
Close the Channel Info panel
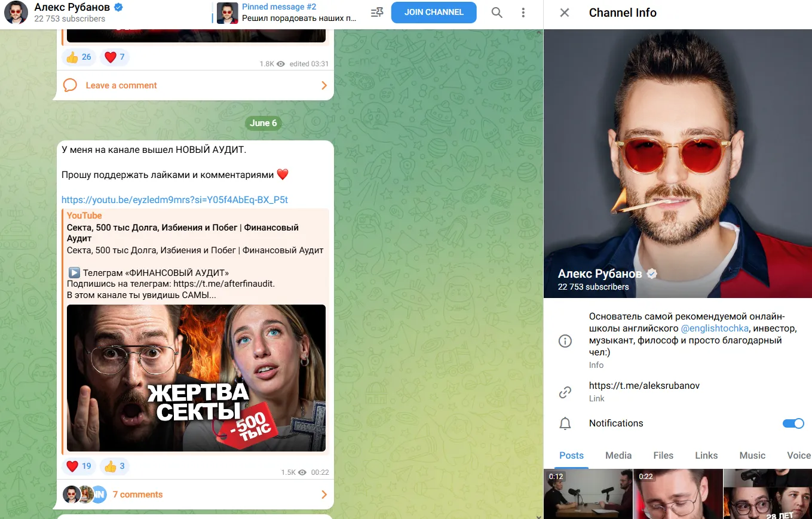click(565, 13)
